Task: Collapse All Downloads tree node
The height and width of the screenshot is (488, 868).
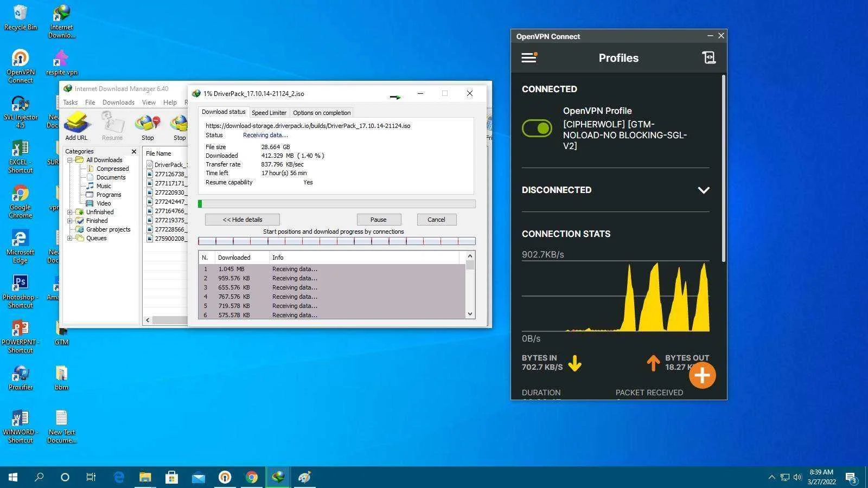Action: pyautogui.click(x=69, y=160)
